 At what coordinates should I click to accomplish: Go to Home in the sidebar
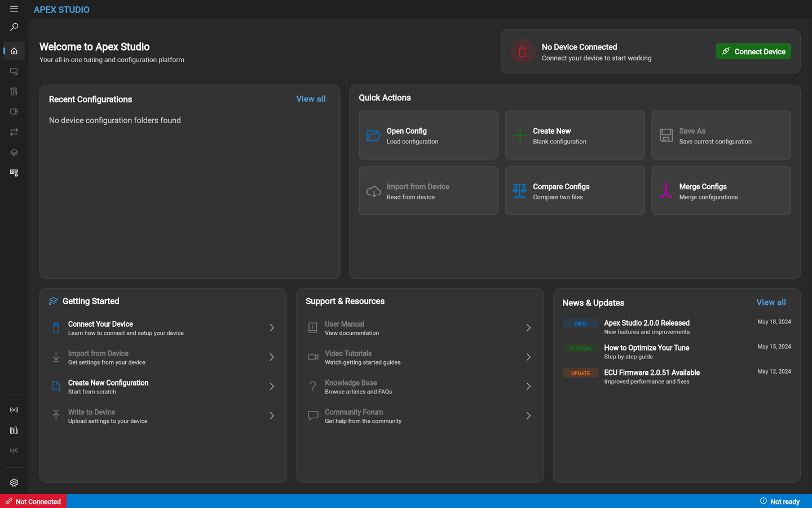[14, 51]
